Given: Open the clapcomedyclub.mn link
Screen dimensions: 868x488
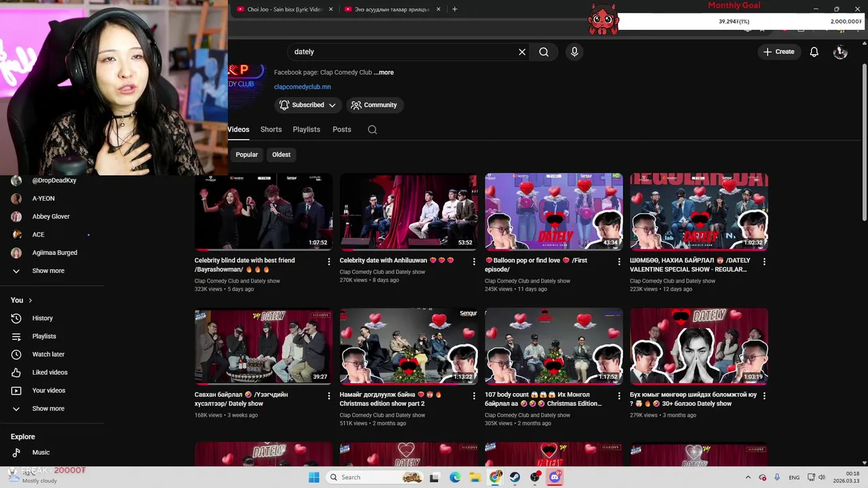Looking at the screenshot, I should pyautogui.click(x=302, y=87).
